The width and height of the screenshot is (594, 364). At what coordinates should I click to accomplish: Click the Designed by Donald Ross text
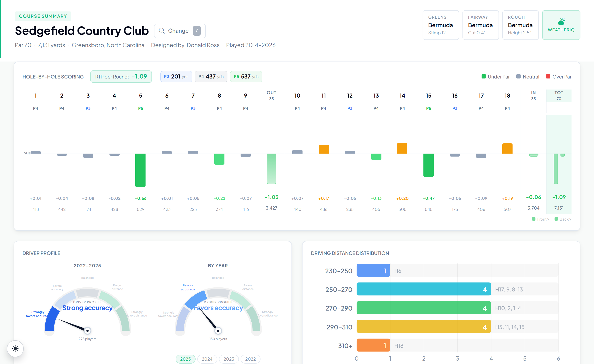coord(185,45)
